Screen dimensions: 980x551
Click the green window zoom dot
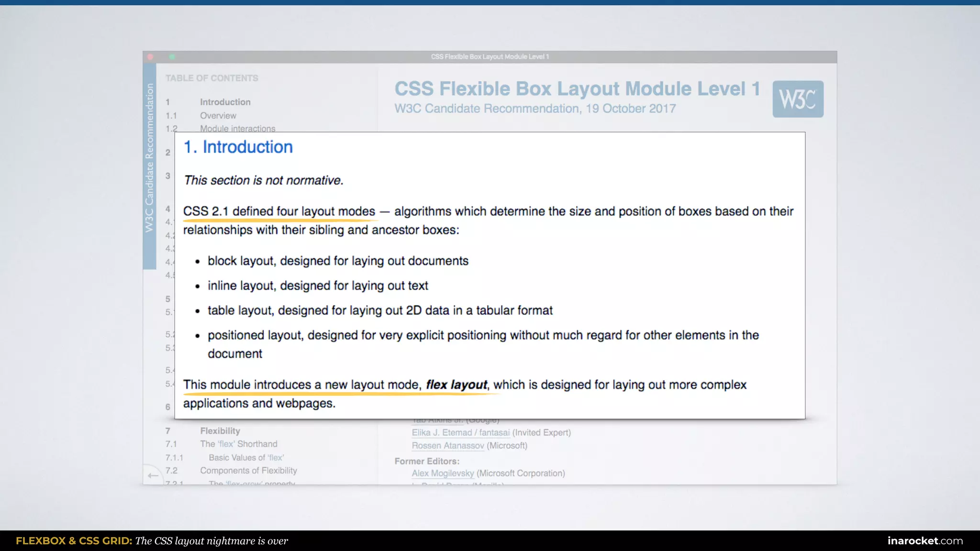click(x=172, y=57)
